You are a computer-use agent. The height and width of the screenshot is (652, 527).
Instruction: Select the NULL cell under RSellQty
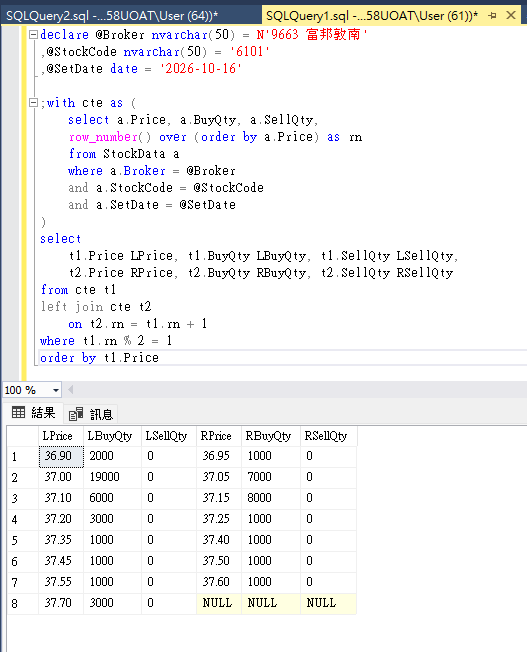click(329, 603)
